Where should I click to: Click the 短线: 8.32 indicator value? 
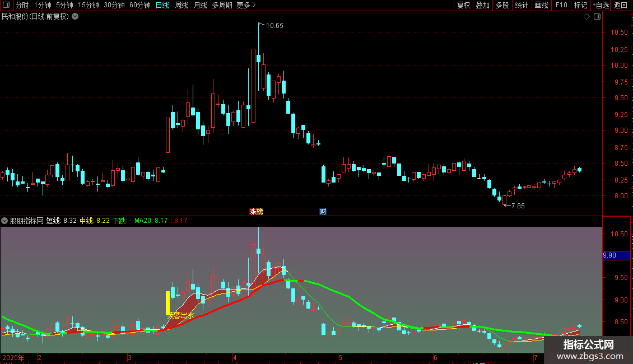(62, 221)
